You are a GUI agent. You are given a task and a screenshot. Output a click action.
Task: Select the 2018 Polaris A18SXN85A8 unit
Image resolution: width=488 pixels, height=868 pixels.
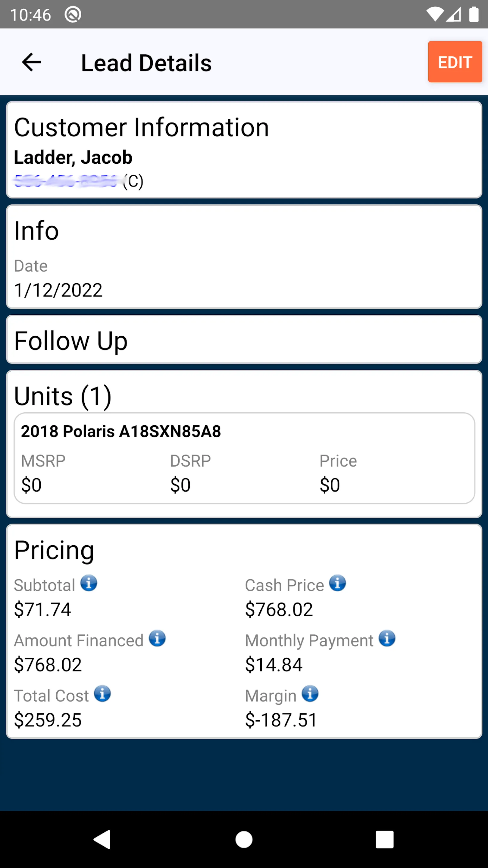[x=244, y=458]
